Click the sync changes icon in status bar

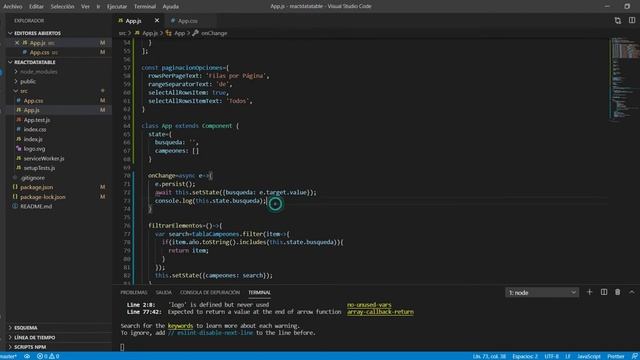[x=27, y=356]
